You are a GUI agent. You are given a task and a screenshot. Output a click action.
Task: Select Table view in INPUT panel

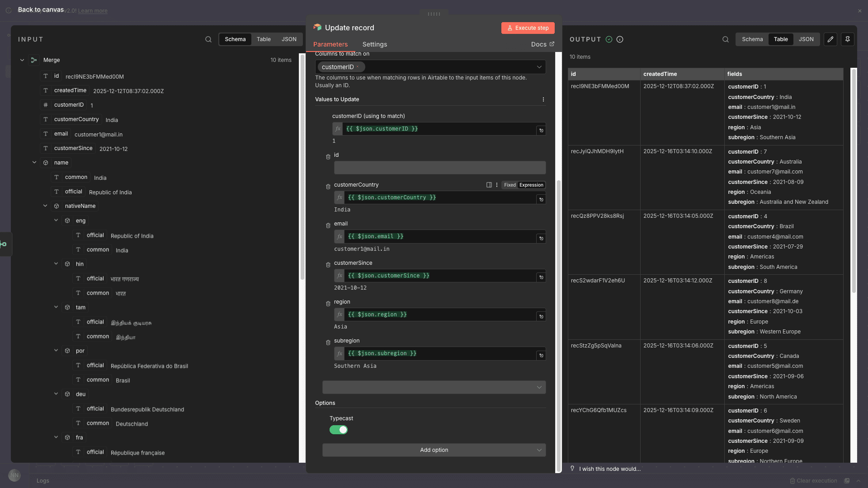tap(264, 39)
